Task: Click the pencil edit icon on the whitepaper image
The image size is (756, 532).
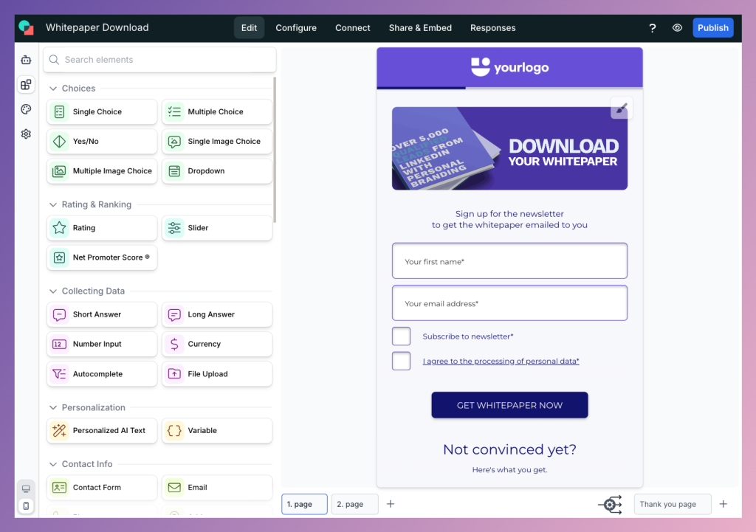Action: [x=621, y=108]
